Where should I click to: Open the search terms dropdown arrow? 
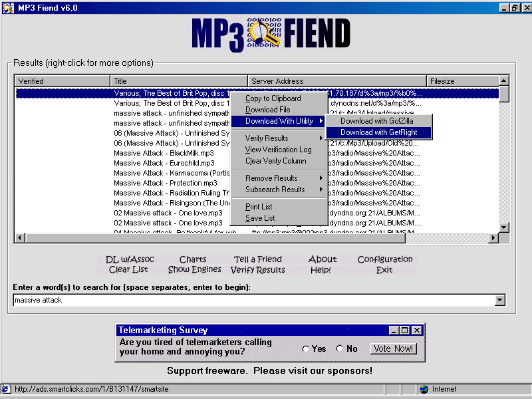pyautogui.click(x=500, y=300)
